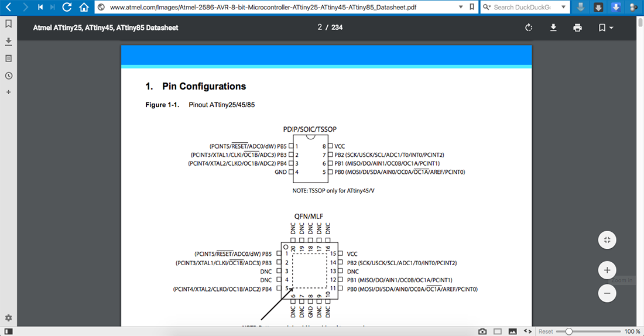Click the bright blue download arrow extension
The height and width of the screenshot is (336, 644).
(616, 7)
